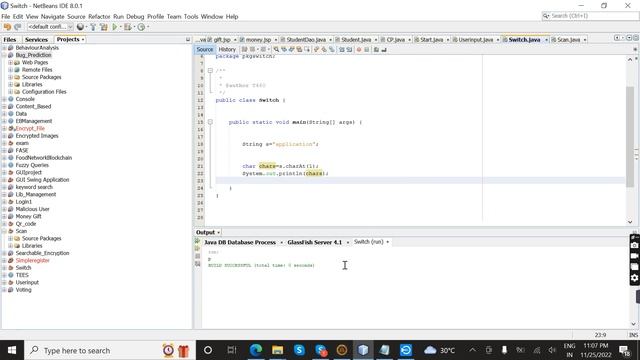Open the Scan.java editor tab

click(x=569, y=40)
